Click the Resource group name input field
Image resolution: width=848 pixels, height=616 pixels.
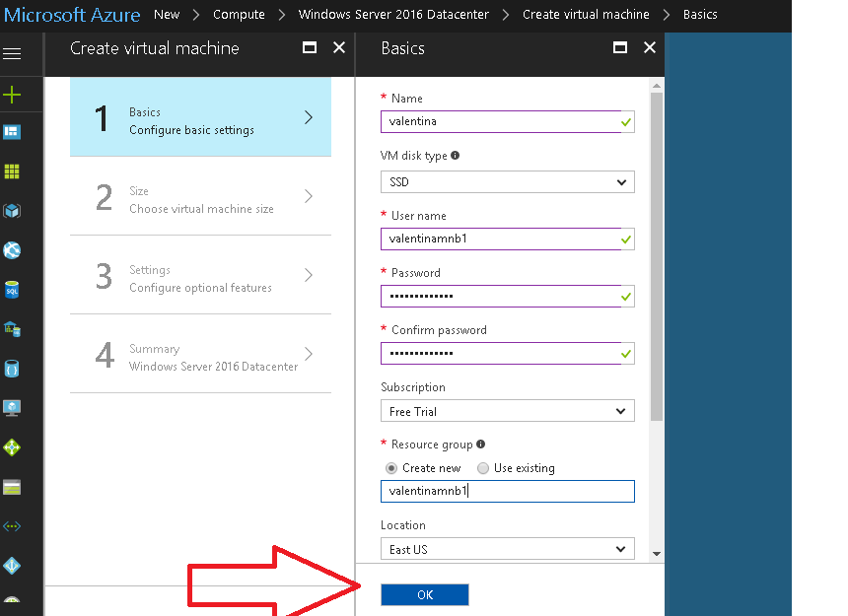pos(507,491)
